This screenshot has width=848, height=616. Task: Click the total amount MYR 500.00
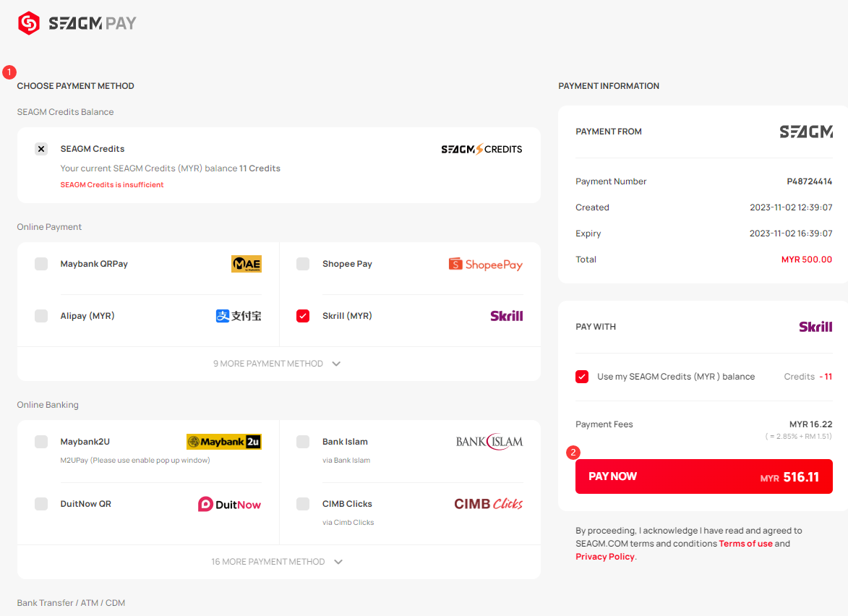pyautogui.click(x=806, y=260)
